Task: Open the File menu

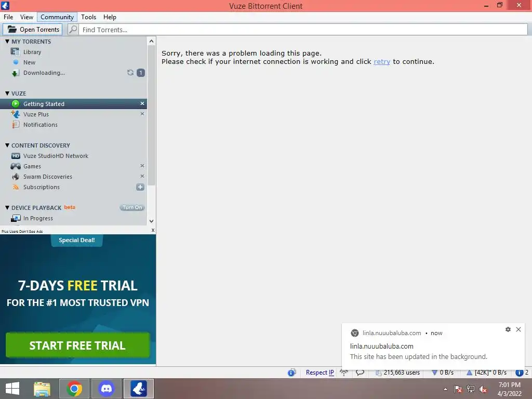Action: coord(8,17)
